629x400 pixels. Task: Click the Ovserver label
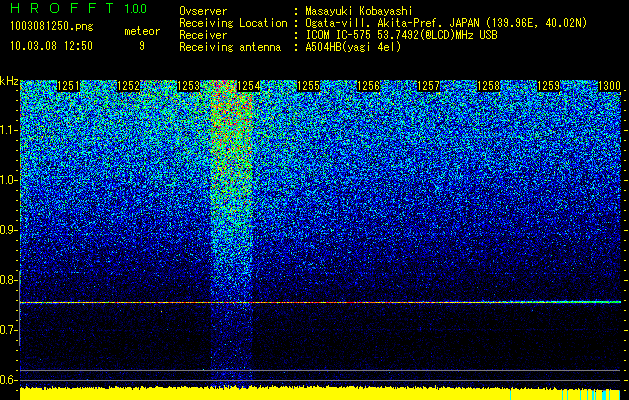point(203,12)
